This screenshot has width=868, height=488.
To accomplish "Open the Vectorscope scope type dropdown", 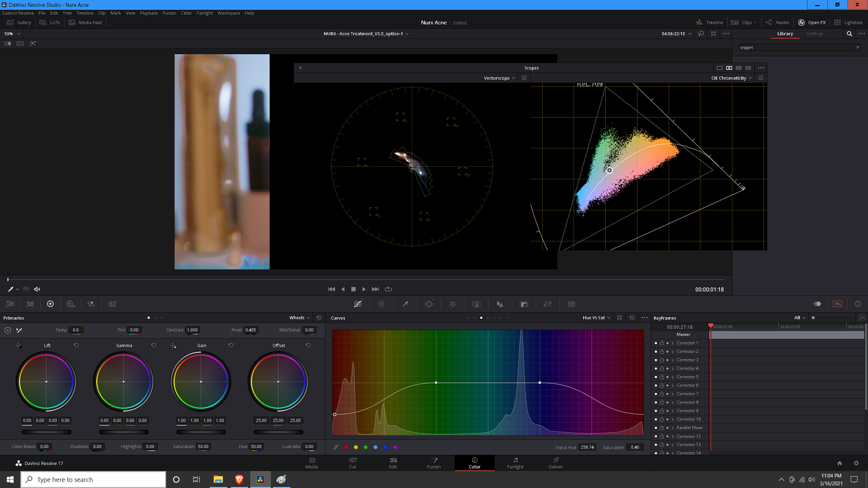I will coord(499,78).
